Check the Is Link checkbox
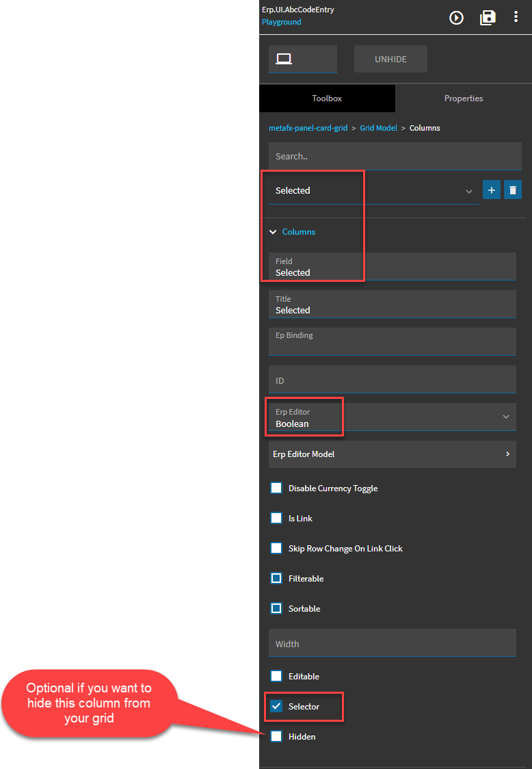The image size is (532, 769). point(276,518)
